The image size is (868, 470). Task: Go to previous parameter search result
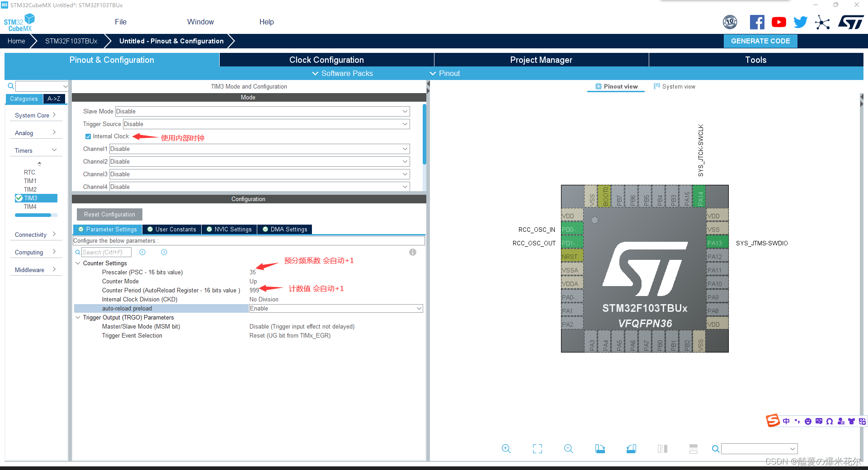(x=142, y=252)
